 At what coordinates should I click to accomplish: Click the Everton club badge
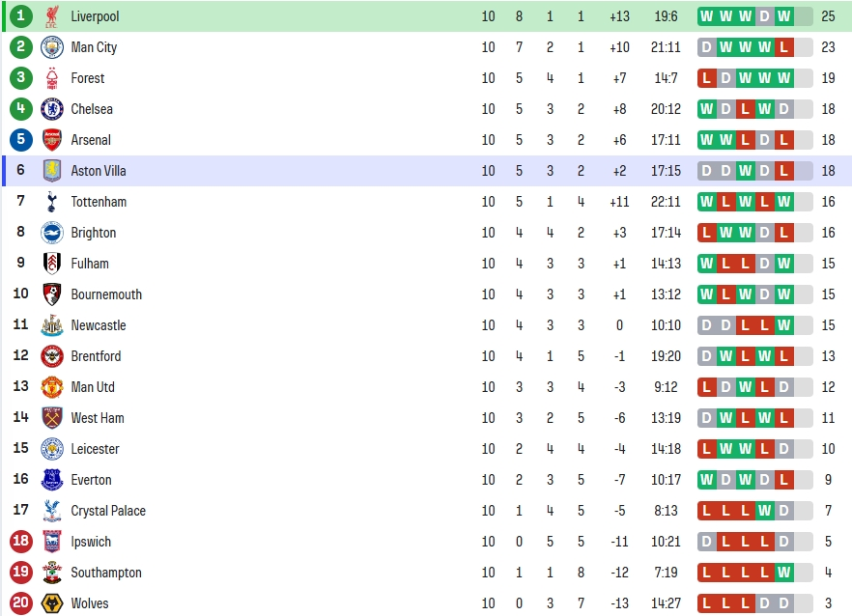coord(52,480)
